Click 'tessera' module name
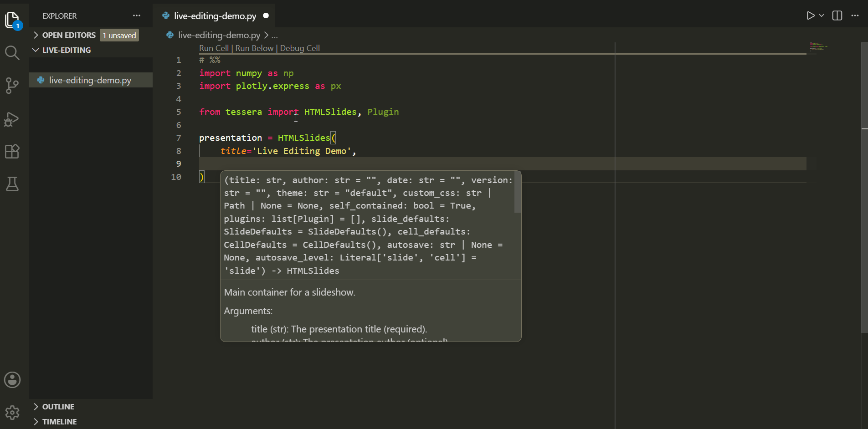The width and height of the screenshot is (868, 429). click(244, 112)
